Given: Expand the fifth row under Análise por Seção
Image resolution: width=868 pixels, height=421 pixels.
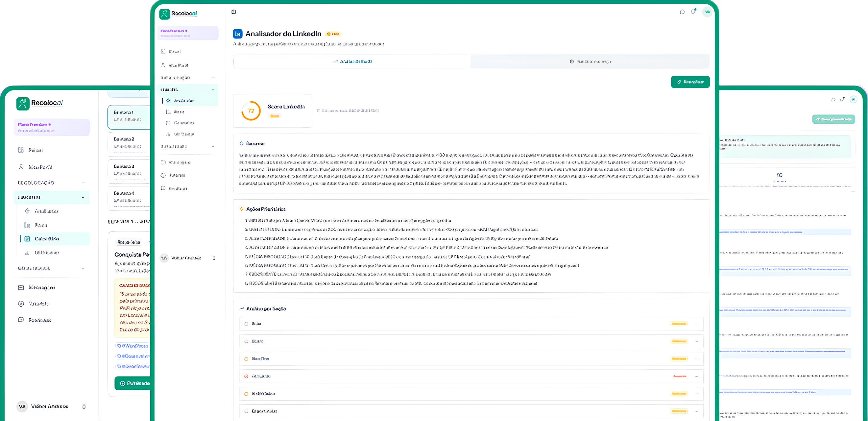Looking at the screenshot, I should [471, 394].
